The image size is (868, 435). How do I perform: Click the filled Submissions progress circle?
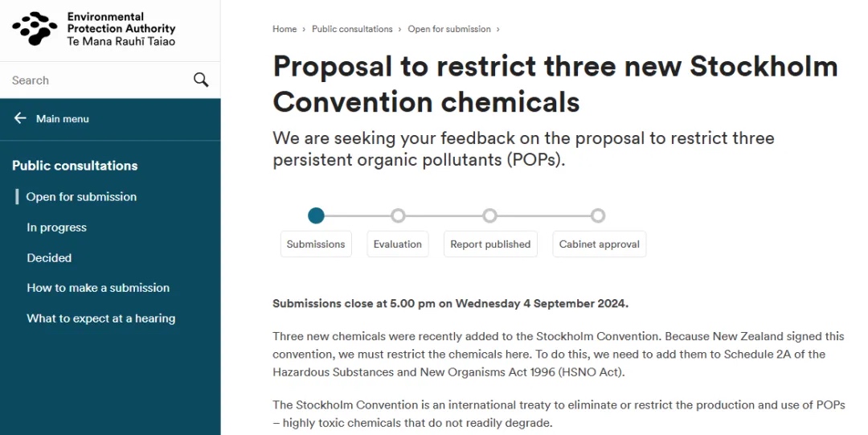316,215
